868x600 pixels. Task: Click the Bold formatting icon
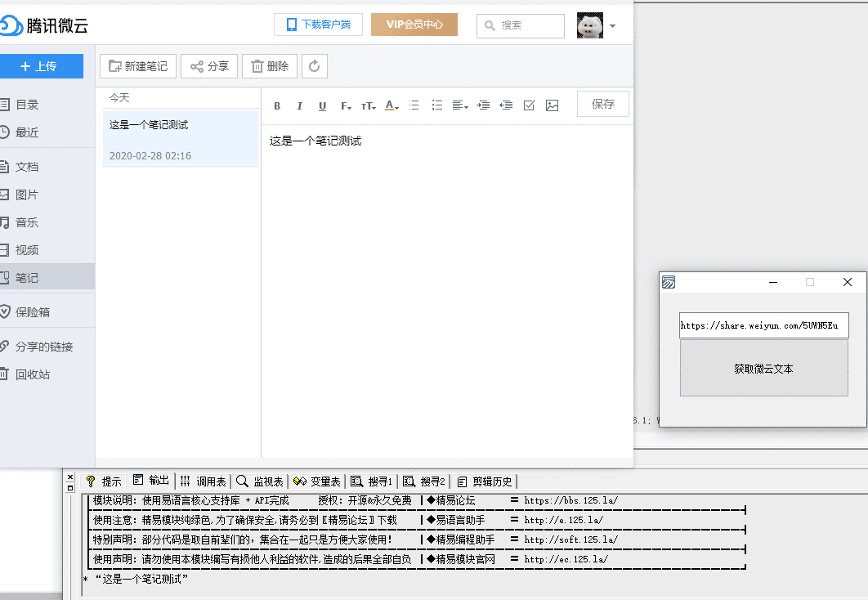tap(277, 105)
